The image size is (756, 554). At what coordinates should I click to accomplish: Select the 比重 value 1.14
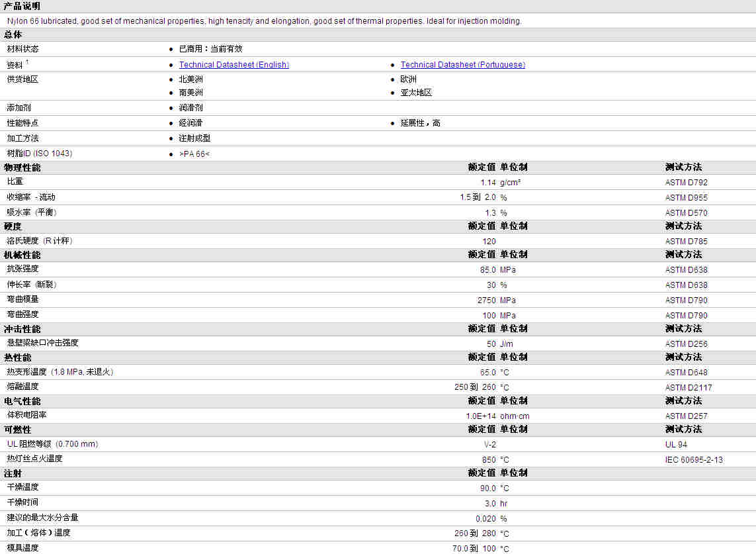pos(488,183)
